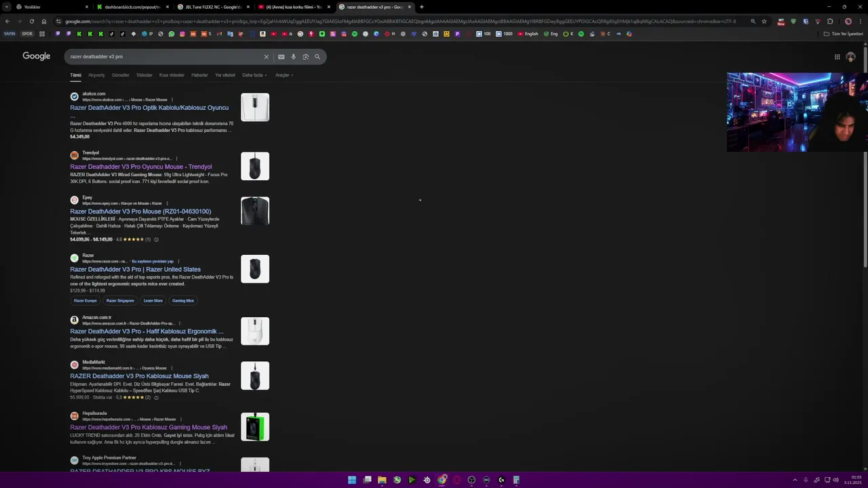Viewport: 868px width, 488px height.
Task: Reload the current page
Action: click(x=31, y=21)
